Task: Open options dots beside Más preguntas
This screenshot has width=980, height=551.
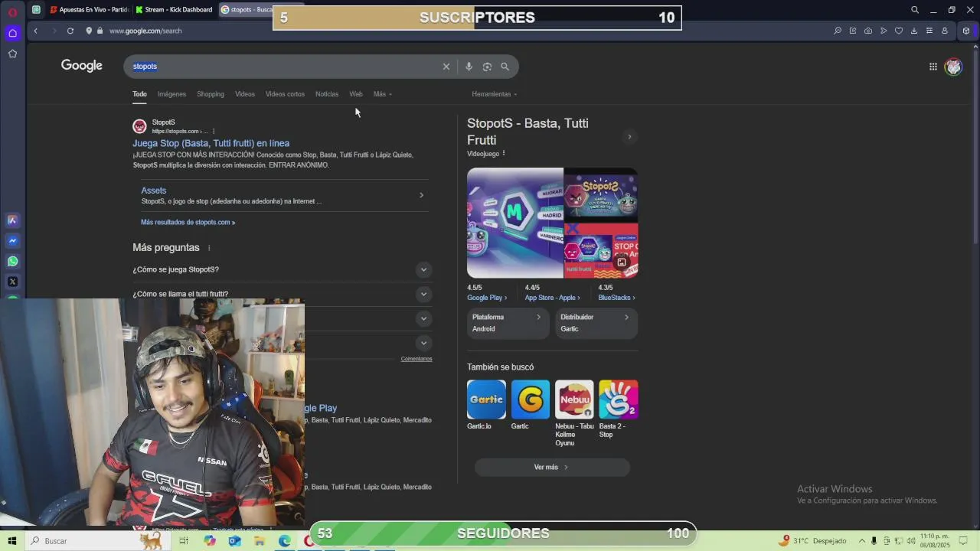Action: coord(209,248)
